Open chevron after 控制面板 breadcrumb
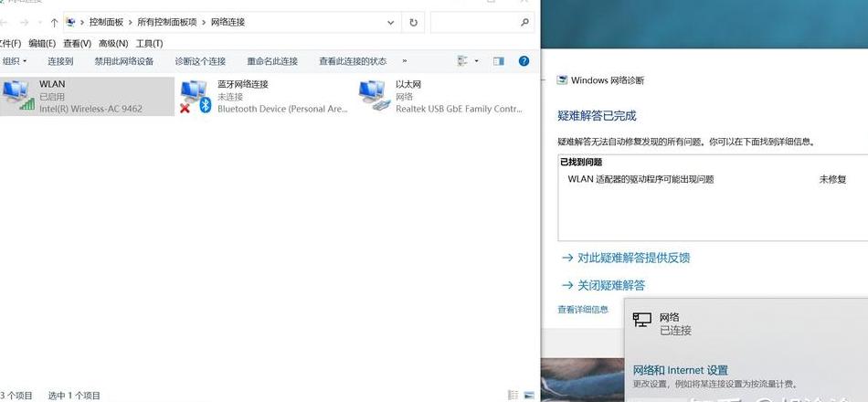The width and height of the screenshot is (868, 402). click(x=130, y=23)
